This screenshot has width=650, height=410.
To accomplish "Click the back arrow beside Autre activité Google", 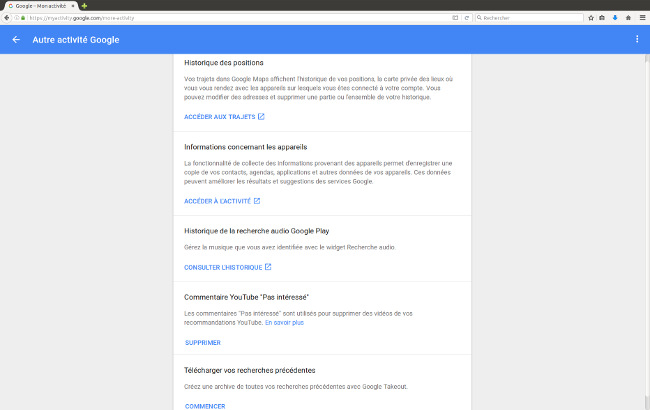I will tap(16, 40).
